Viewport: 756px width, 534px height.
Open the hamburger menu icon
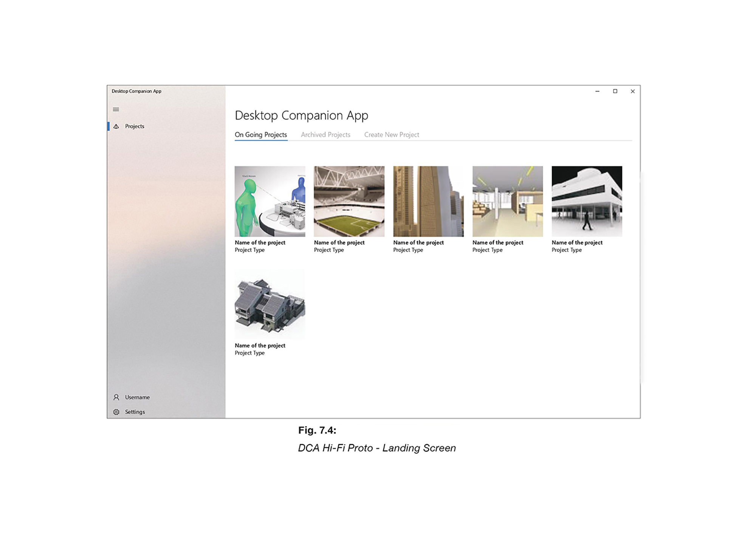116,110
